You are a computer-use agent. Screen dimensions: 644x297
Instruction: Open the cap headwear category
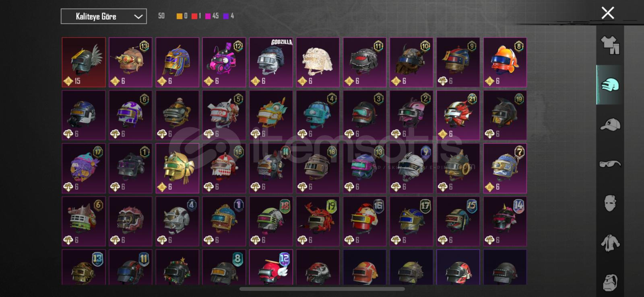(610, 125)
